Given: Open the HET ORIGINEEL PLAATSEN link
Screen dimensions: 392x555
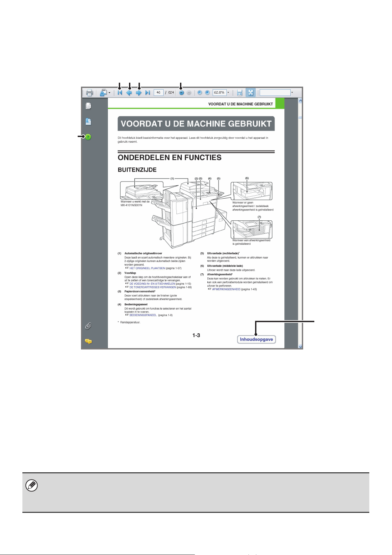Looking at the screenshot, I should [147, 268].
